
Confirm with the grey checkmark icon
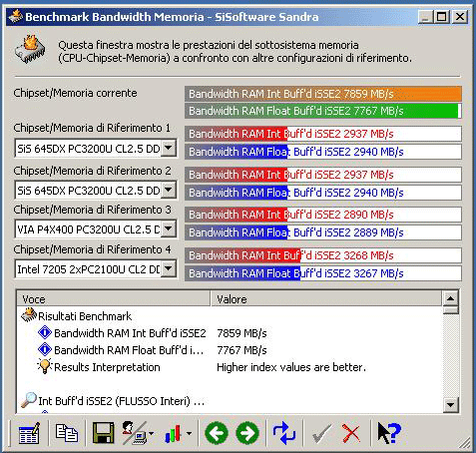pos(321,433)
